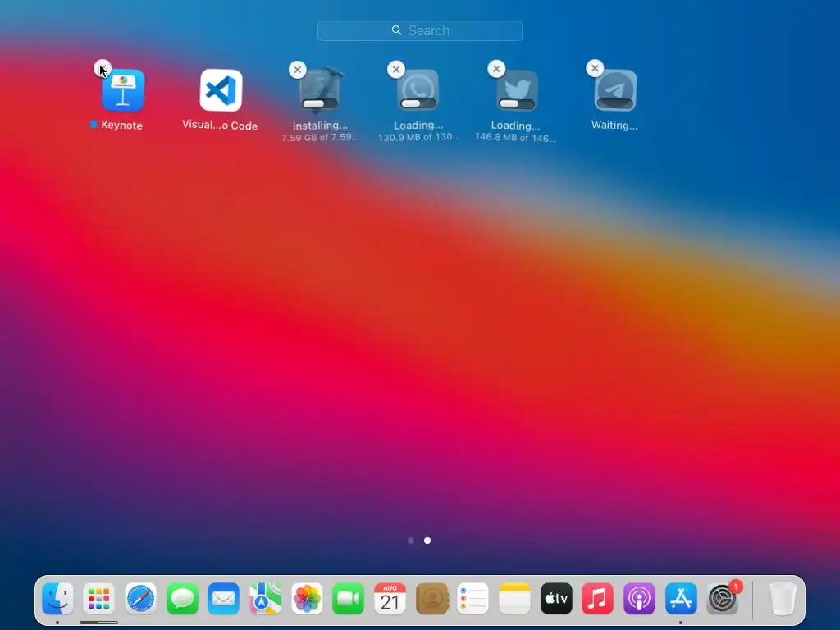Click the Launchpad icon in the Dock
840x630 pixels.
tap(98, 598)
